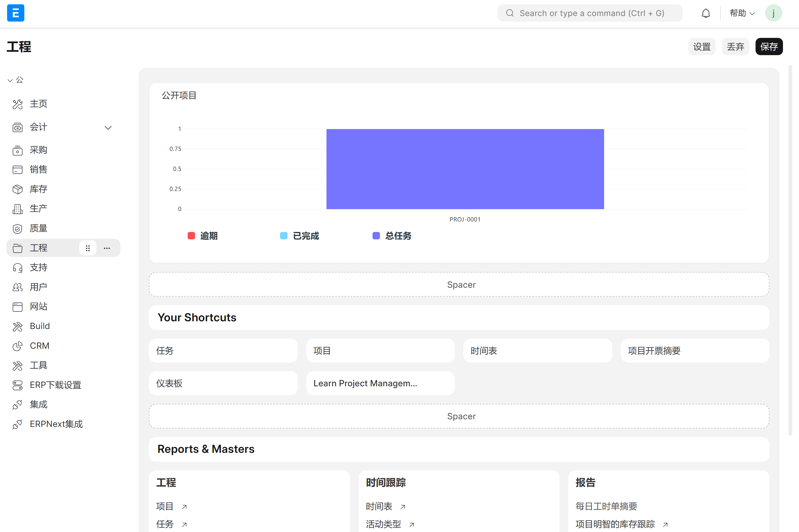Viewport: 799px width, 532px height.
Task: Select the CRM sidebar icon
Action: [x=17, y=346]
